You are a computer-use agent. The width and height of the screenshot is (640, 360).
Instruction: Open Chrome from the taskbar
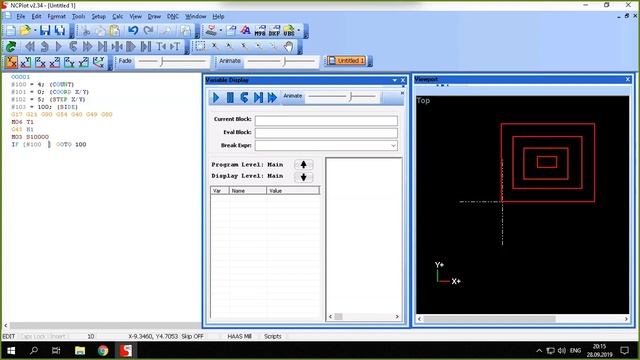[x=103, y=351]
